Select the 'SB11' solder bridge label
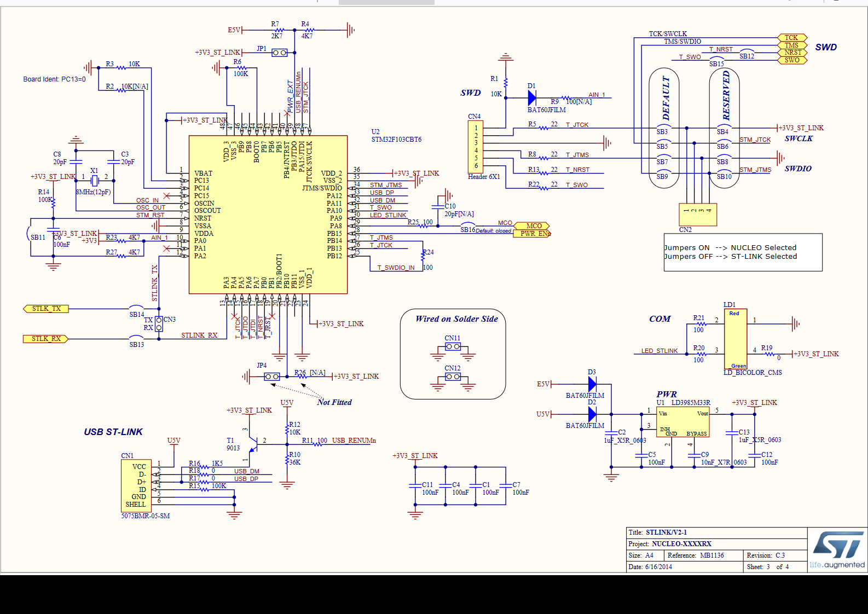The width and height of the screenshot is (868, 614). pos(38,238)
